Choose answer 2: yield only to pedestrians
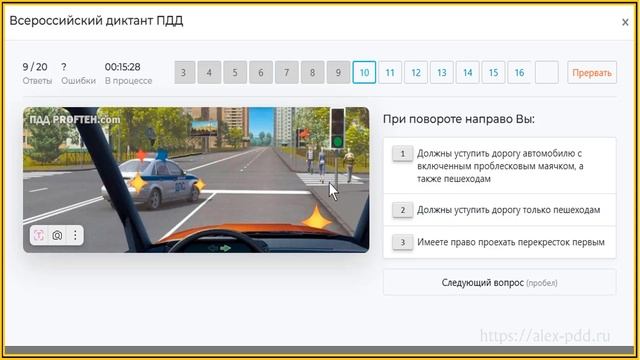Screen dimensions: 640x360 tap(500, 210)
